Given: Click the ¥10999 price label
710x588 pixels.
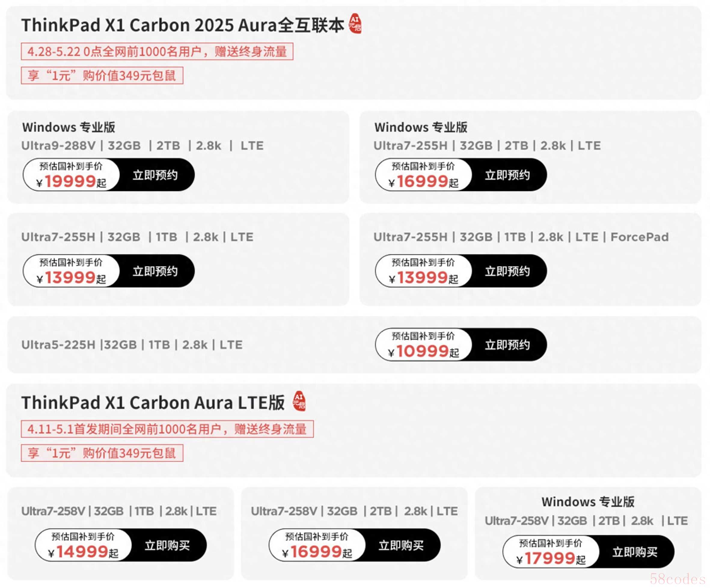Looking at the screenshot, I should 423,351.
